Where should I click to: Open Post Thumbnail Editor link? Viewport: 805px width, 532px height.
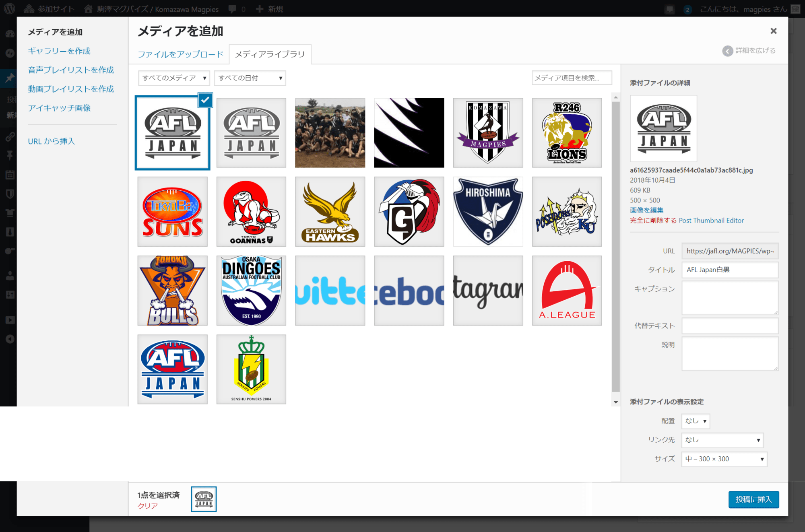711,221
